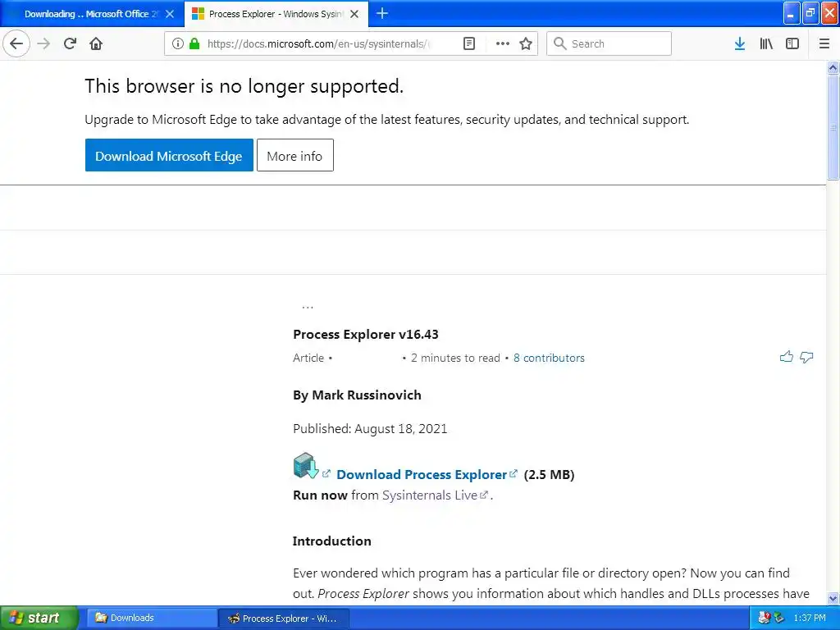The width and height of the screenshot is (840, 630).
Task: Give thumbs down feedback on article
Action: point(806,357)
